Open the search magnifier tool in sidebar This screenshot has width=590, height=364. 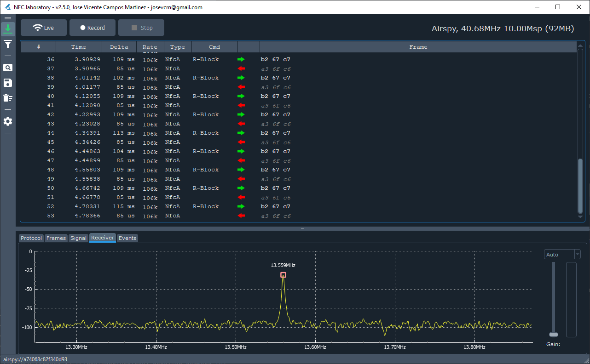click(8, 68)
